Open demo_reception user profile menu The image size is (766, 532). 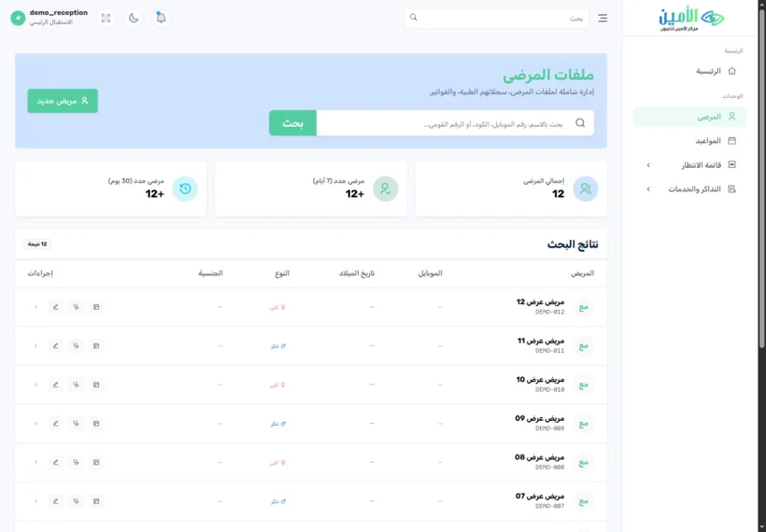click(x=49, y=18)
